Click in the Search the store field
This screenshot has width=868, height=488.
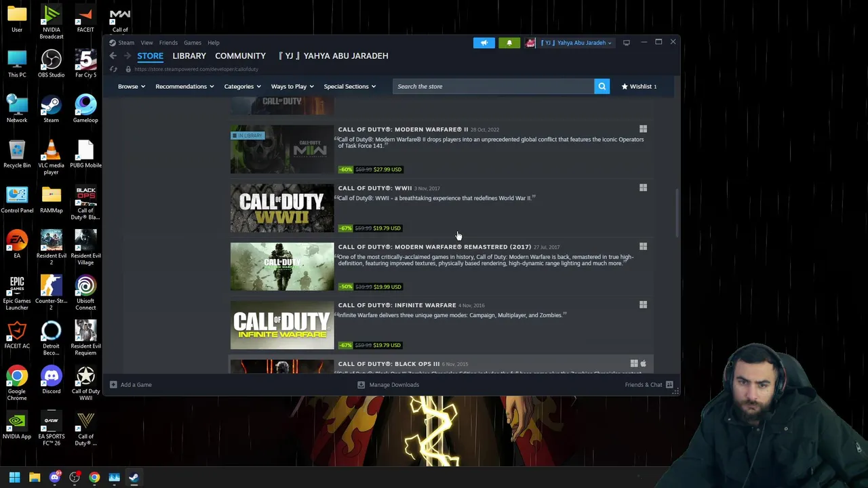(493, 86)
